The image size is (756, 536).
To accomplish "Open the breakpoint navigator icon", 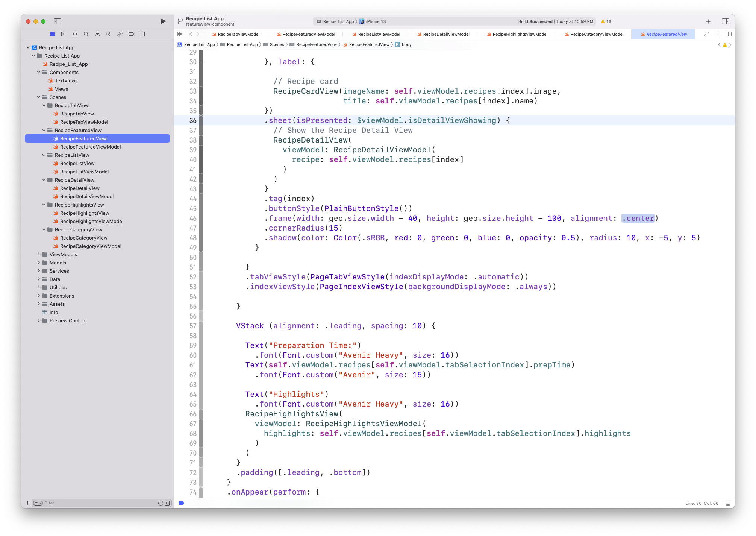I will (x=131, y=34).
